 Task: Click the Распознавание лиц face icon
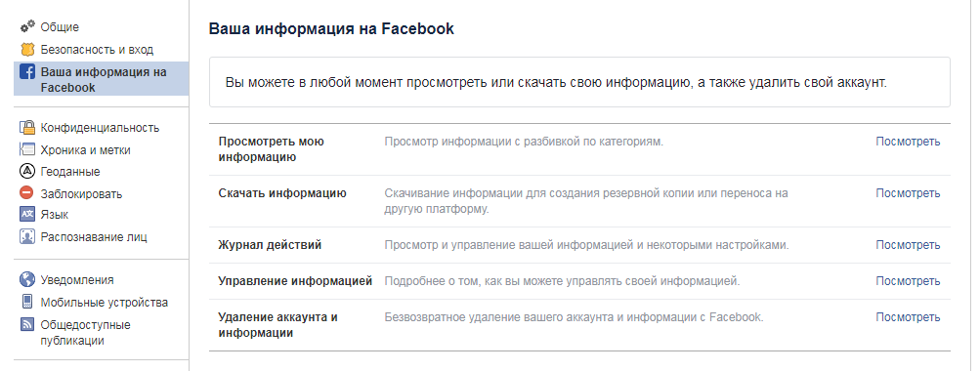(27, 236)
